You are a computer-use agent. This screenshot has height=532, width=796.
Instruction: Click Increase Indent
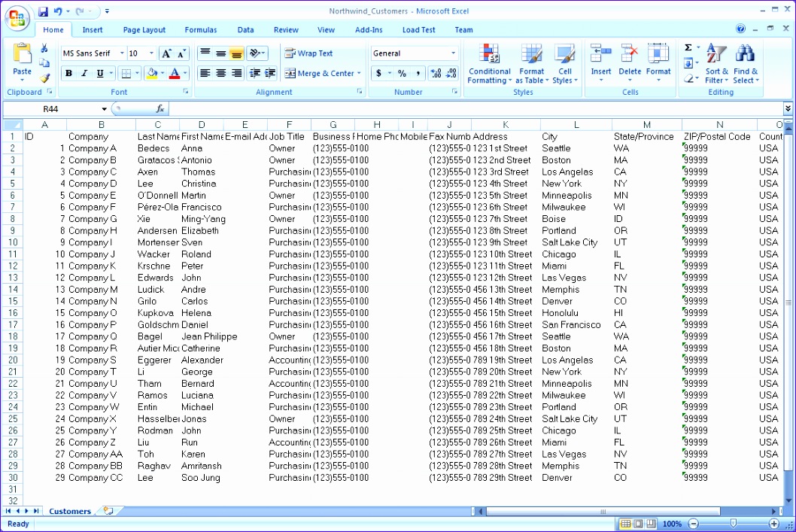pos(271,73)
